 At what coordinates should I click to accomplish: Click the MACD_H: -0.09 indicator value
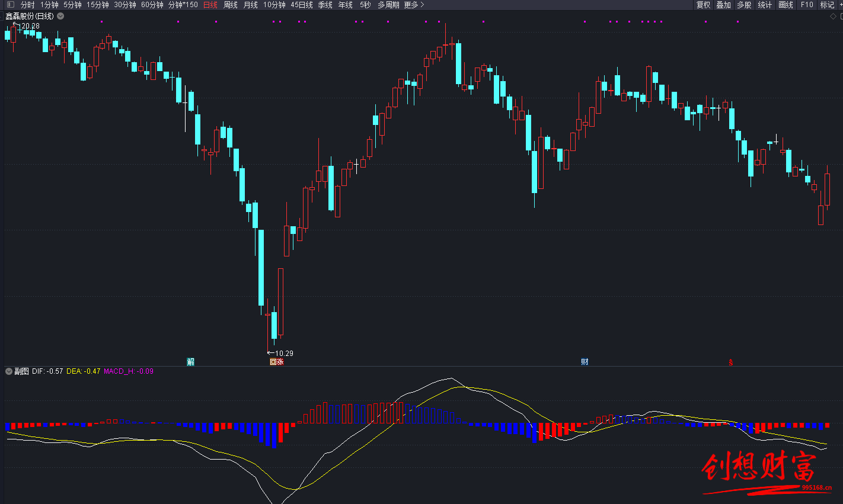[129, 371]
